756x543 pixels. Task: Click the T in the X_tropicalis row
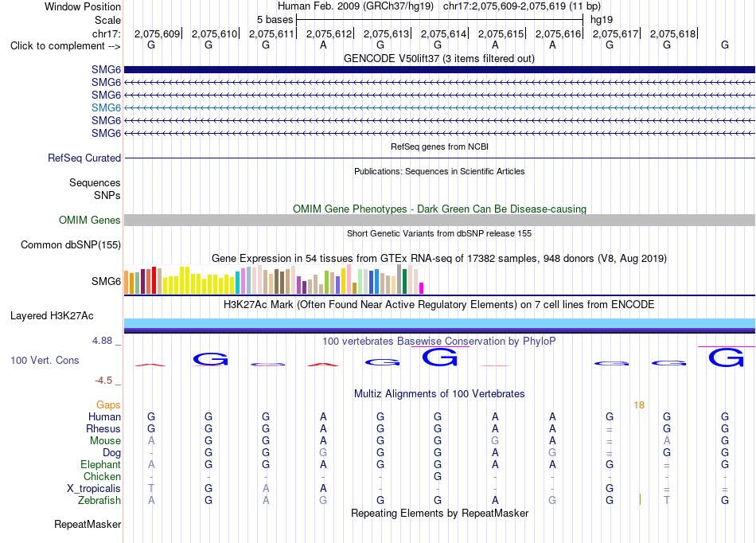[x=151, y=489]
